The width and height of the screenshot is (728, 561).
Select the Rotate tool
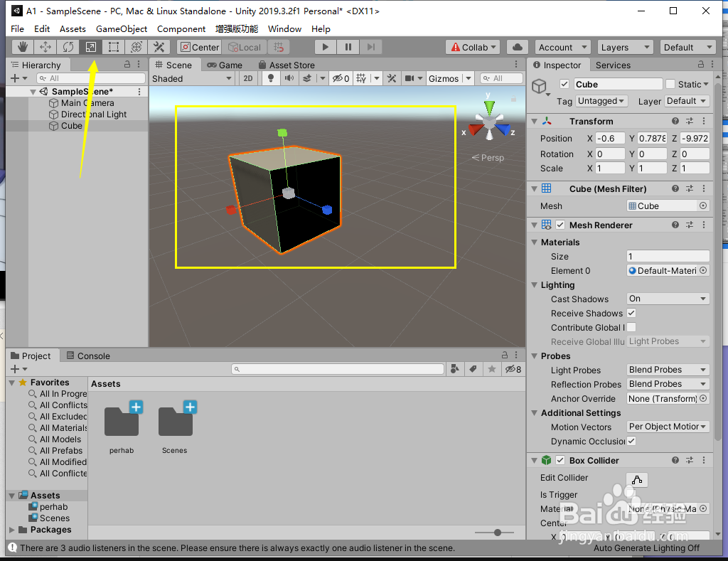68,47
